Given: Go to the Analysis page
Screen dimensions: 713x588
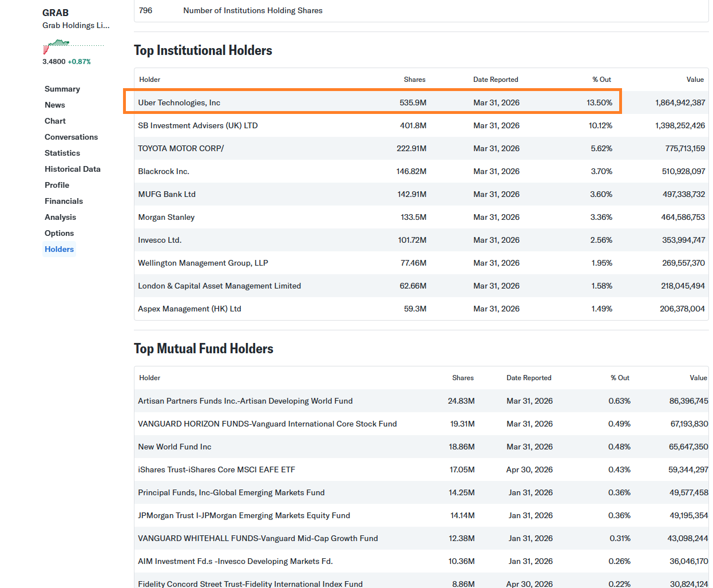Looking at the screenshot, I should click(x=60, y=217).
